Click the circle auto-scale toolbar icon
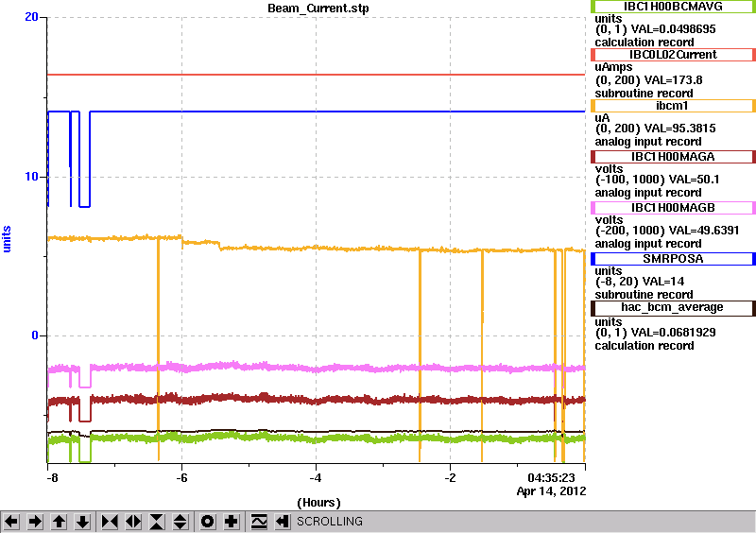The height and width of the screenshot is (533, 756). point(208,522)
